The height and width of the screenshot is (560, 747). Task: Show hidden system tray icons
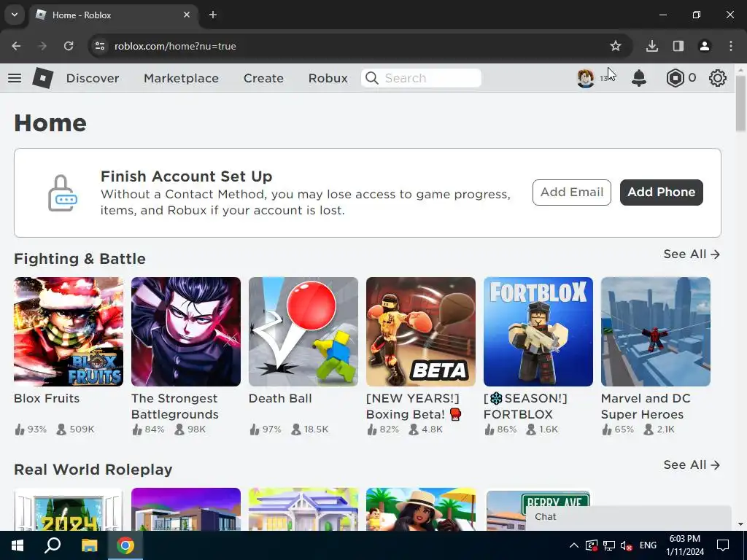pyautogui.click(x=574, y=545)
